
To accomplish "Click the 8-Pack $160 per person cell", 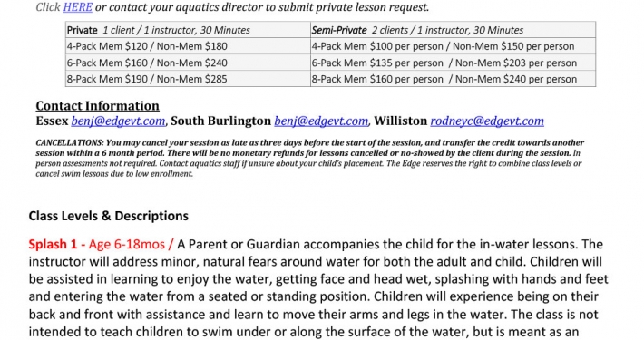I will [453, 79].
